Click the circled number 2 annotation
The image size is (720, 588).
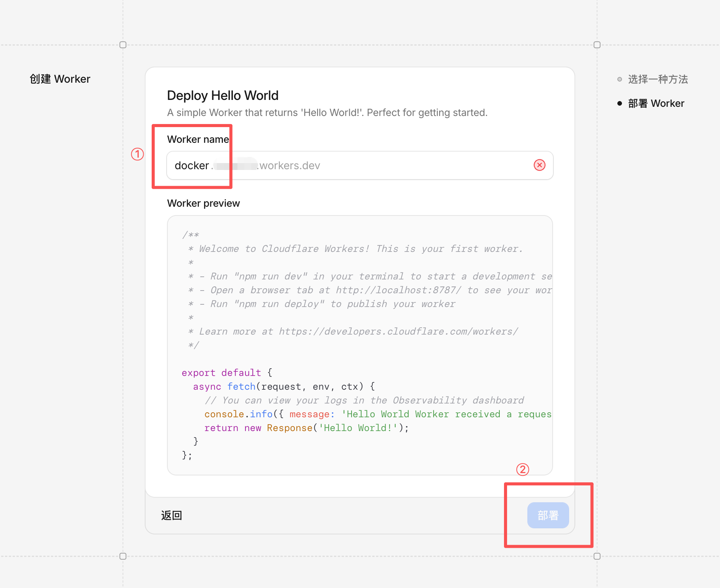coord(522,469)
